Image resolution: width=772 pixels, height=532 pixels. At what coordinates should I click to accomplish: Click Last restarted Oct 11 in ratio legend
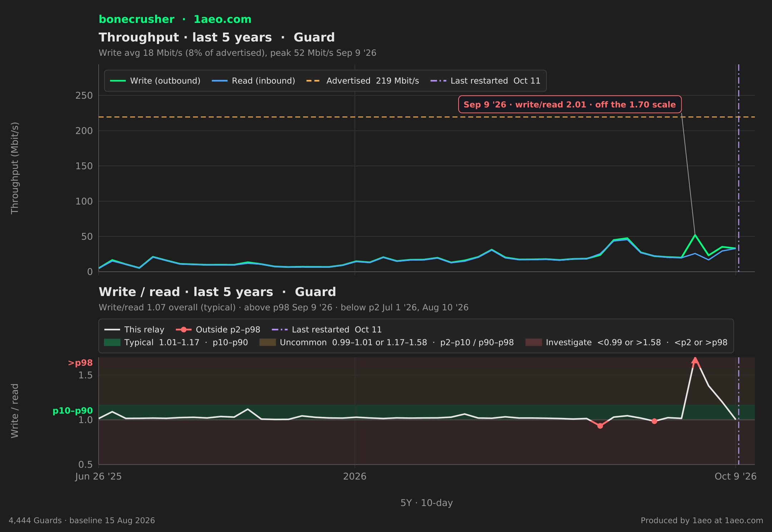[327, 330]
